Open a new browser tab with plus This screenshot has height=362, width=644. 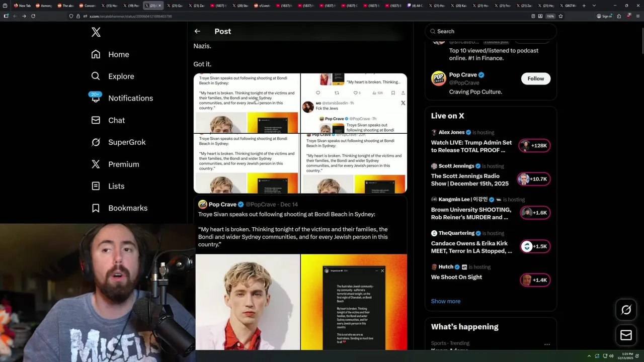(x=584, y=6)
